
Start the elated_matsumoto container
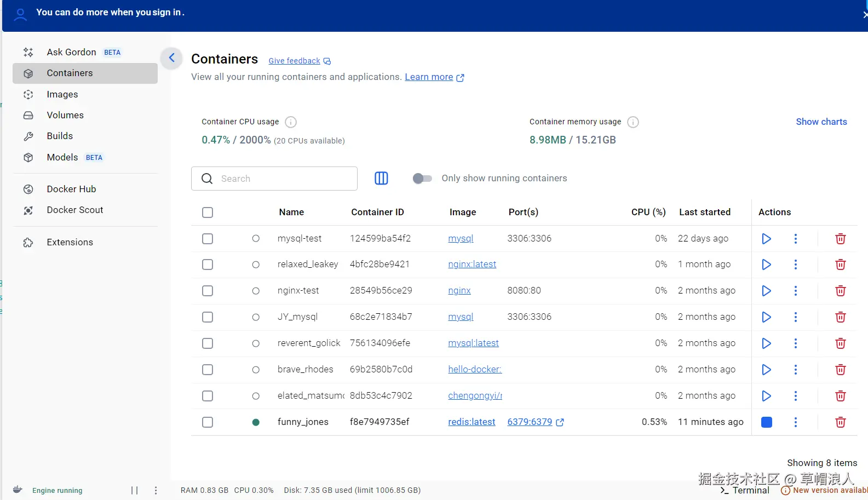(x=766, y=396)
